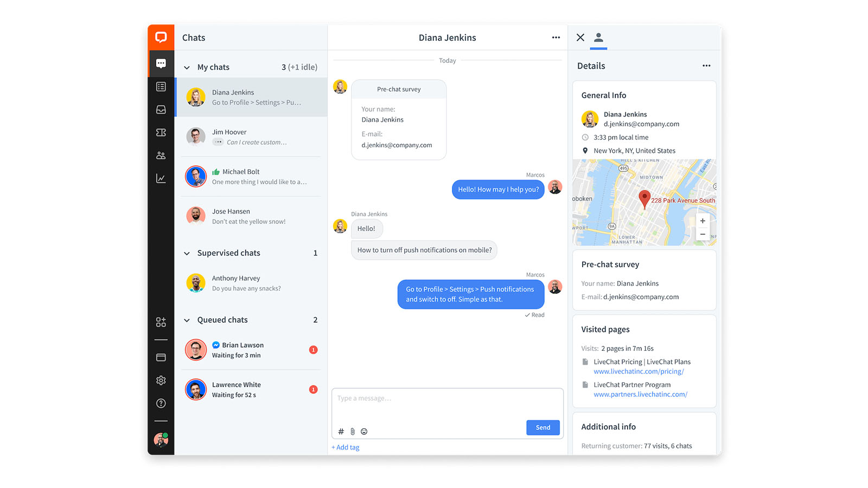
Task: Open the Settings gear in the sidebar
Action: point(161,380)
